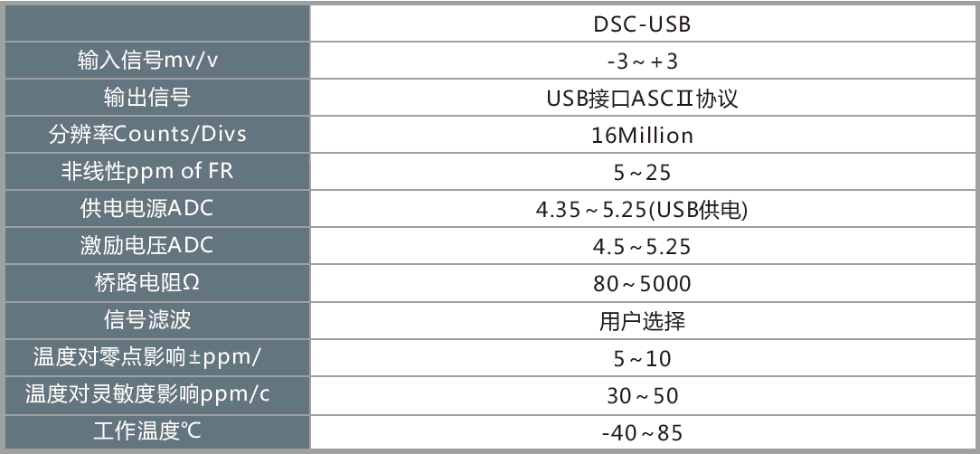This screenshot has width=980, height=454.
Task: Click the 30～50 sensitivity drift value
Action: (642, 395)
